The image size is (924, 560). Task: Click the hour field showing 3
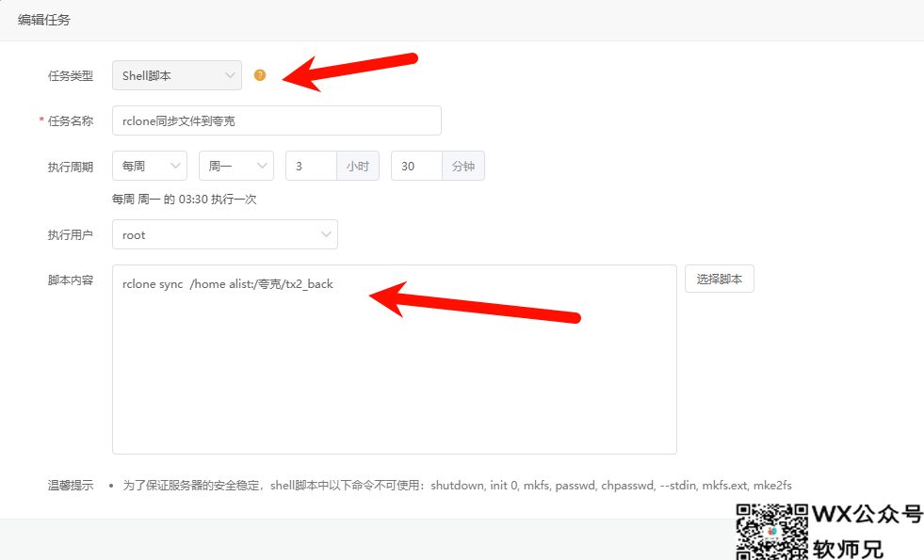[311, 166]
